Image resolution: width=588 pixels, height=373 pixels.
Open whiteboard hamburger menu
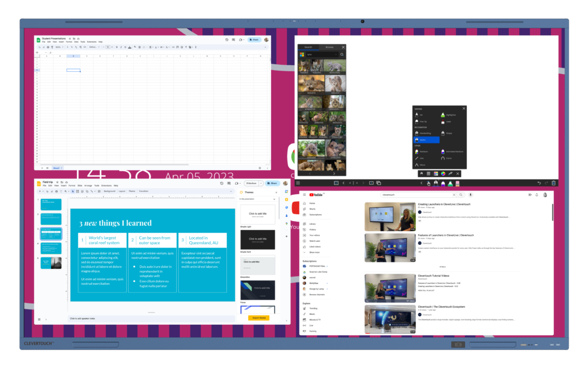point(298,183)
